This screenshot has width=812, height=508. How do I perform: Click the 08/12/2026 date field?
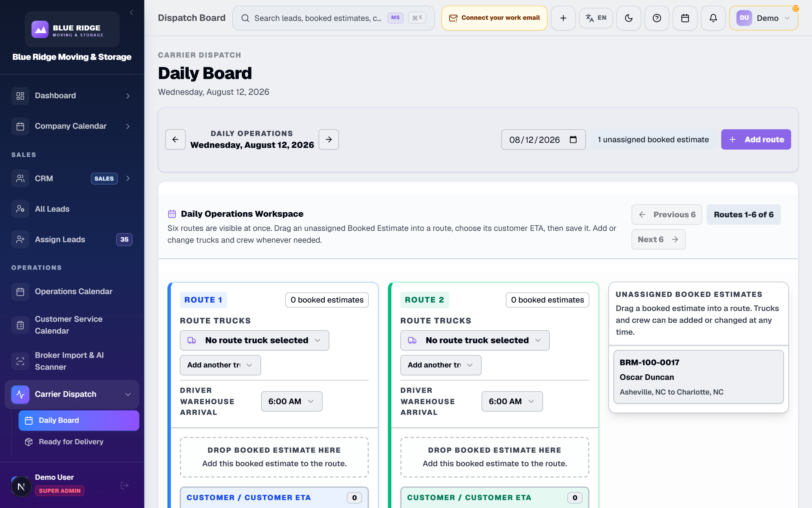543,139
